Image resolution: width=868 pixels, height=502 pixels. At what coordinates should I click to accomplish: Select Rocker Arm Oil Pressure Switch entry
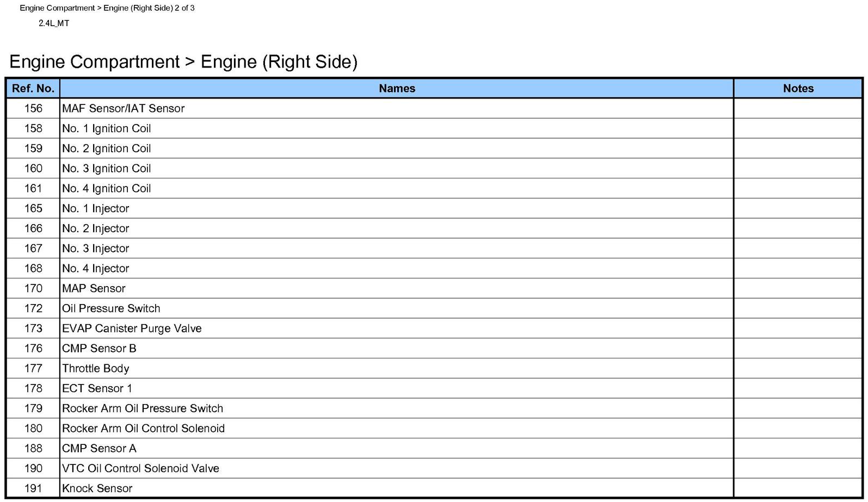(143, 408)
